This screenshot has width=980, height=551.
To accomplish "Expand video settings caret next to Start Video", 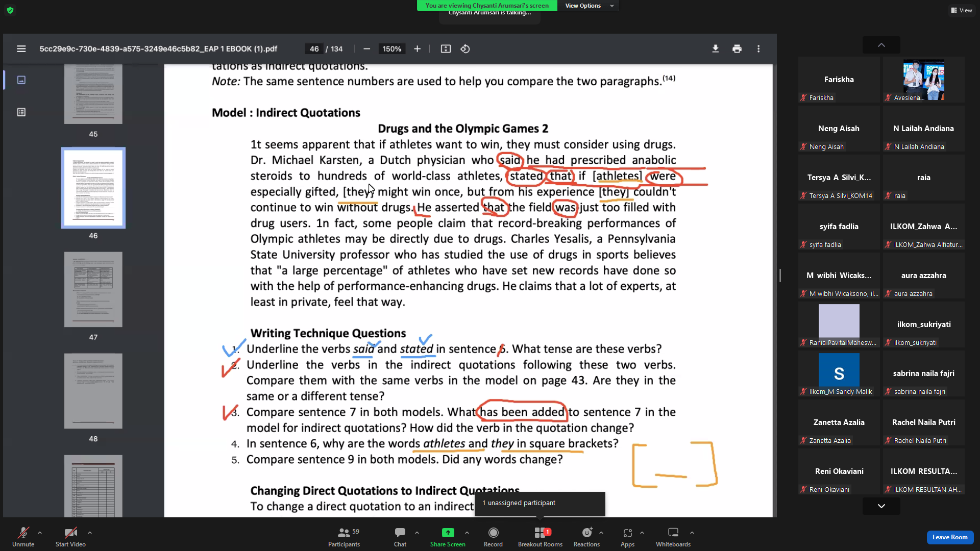I will click(90, 533).
